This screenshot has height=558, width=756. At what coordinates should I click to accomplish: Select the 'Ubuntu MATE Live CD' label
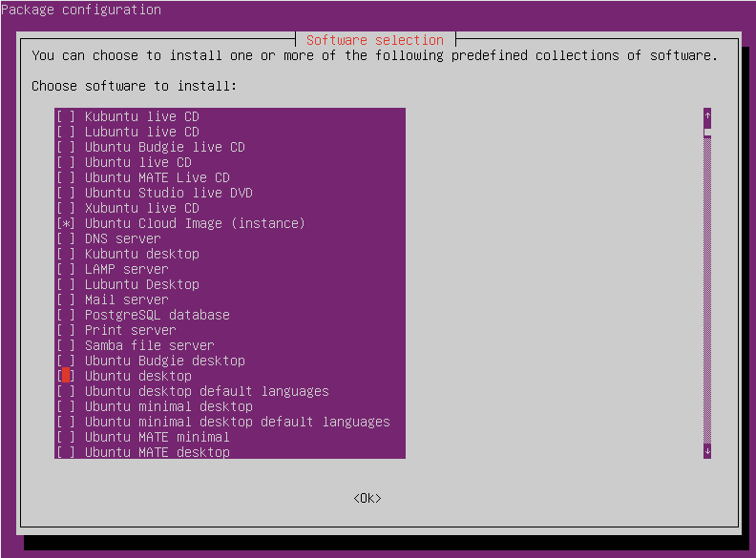157,177
